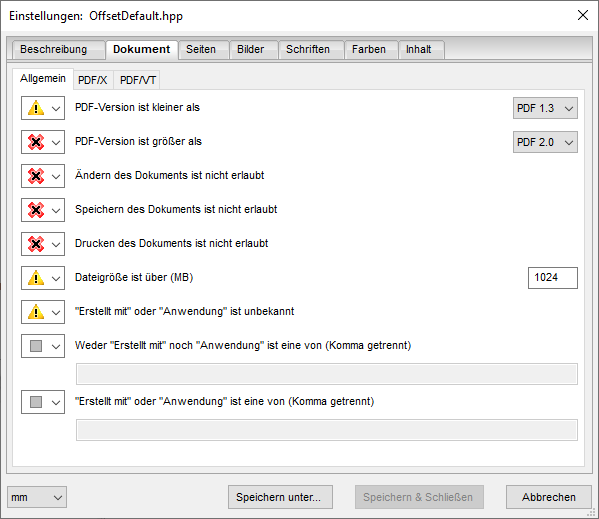Click the 'Speichern unter...' button
Viewport: 599px width, 519px height.
[280, 497]
